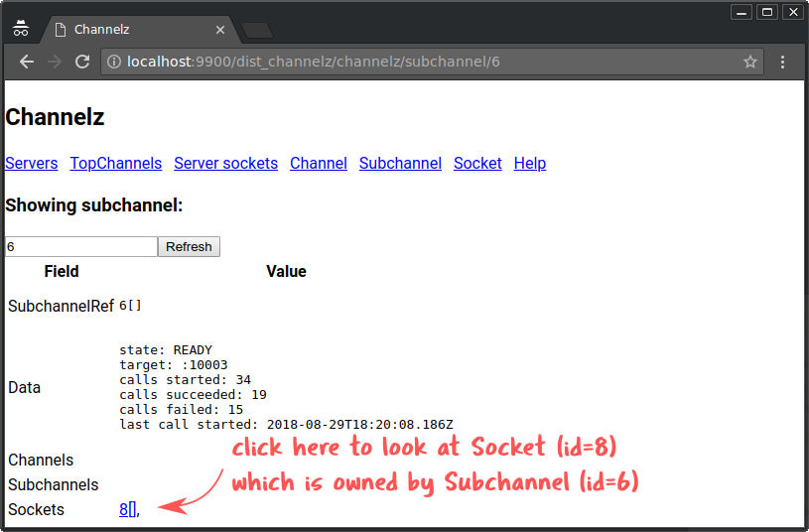Open the Servers link
The height and width of the screenshot is (532, 809).
[x=31, y=163]
